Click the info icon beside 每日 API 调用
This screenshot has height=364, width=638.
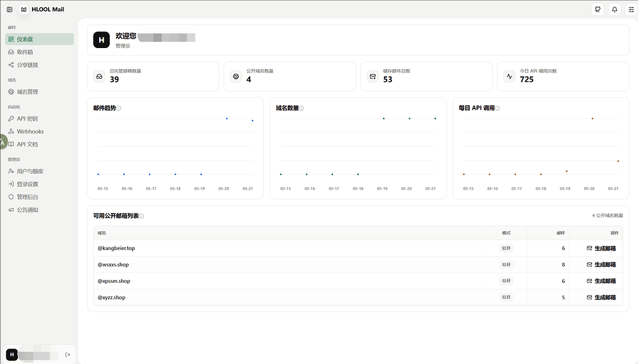point(497,108)
